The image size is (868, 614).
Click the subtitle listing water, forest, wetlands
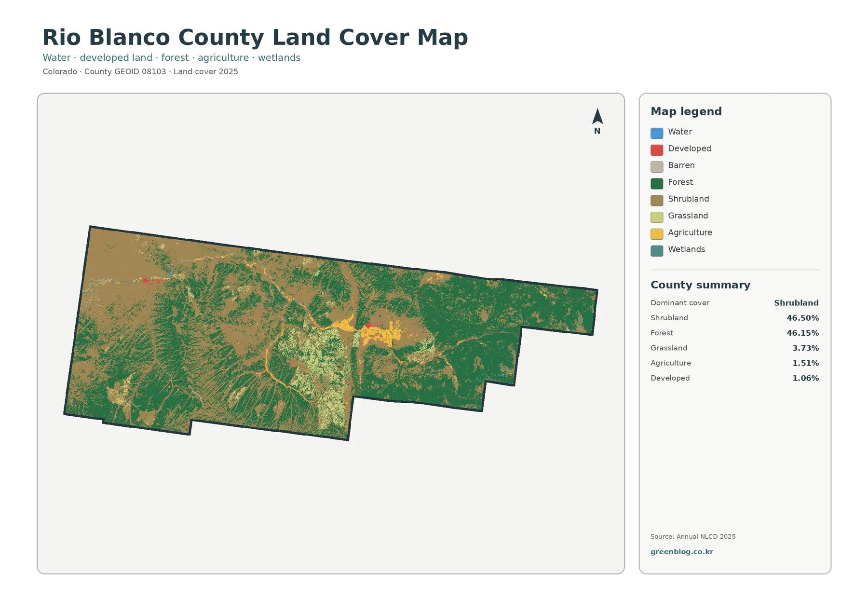click(171, 57)
